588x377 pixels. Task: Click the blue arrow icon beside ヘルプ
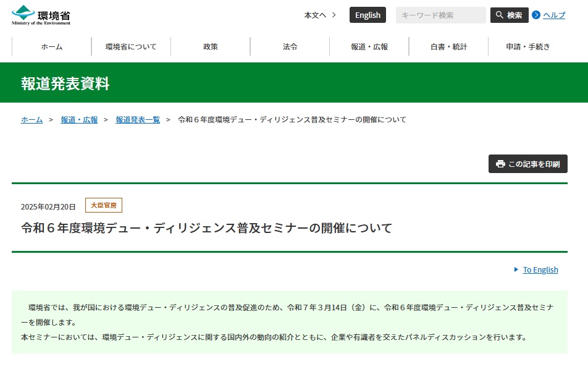coord(536,15)
